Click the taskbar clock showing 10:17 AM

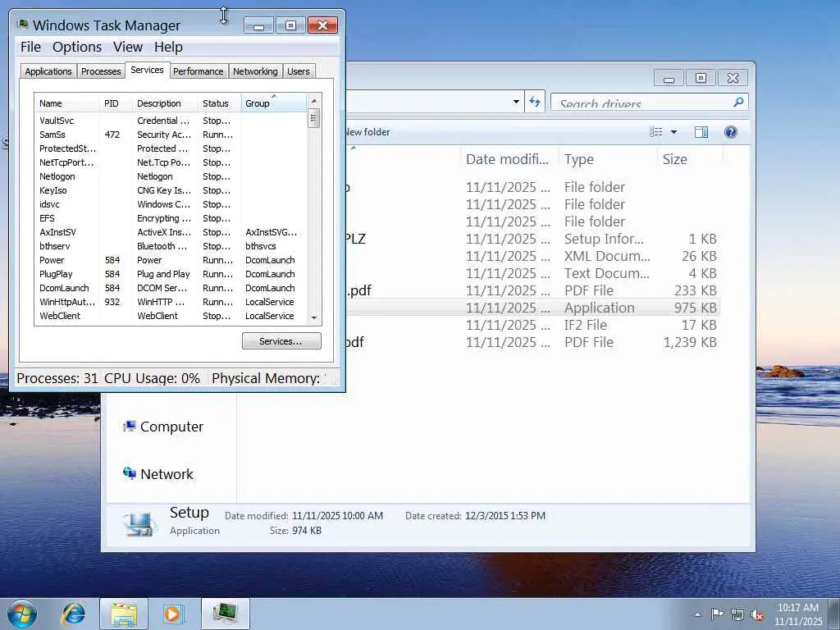(x=798, y=614)
